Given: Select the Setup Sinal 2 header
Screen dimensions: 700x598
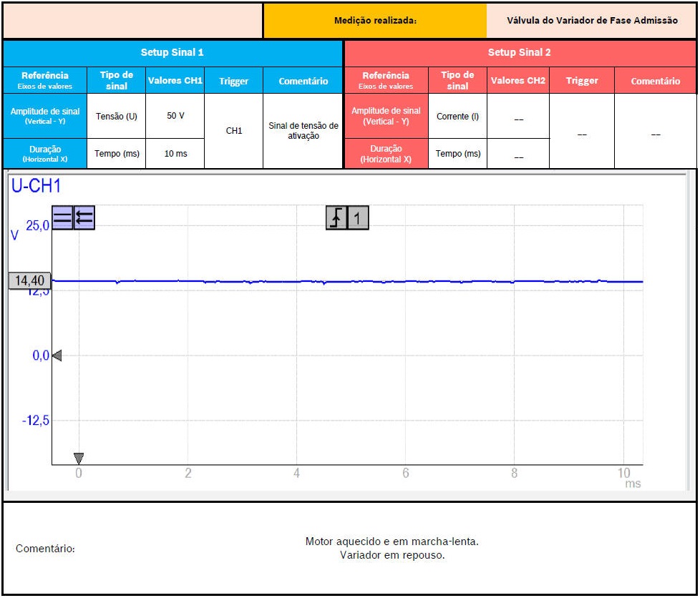Looking at the screenshot, I should [520, 53].
